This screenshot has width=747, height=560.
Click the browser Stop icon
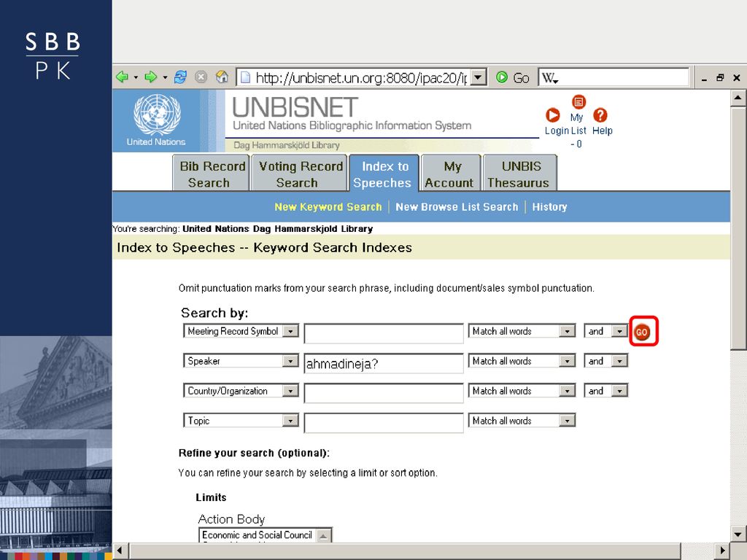tap(201, 77)
